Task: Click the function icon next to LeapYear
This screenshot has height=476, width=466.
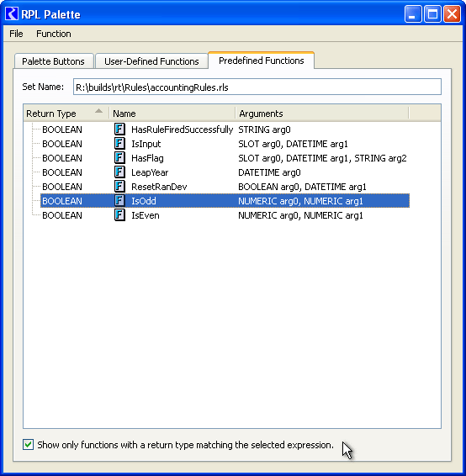Action: click(x=119, y=172)
